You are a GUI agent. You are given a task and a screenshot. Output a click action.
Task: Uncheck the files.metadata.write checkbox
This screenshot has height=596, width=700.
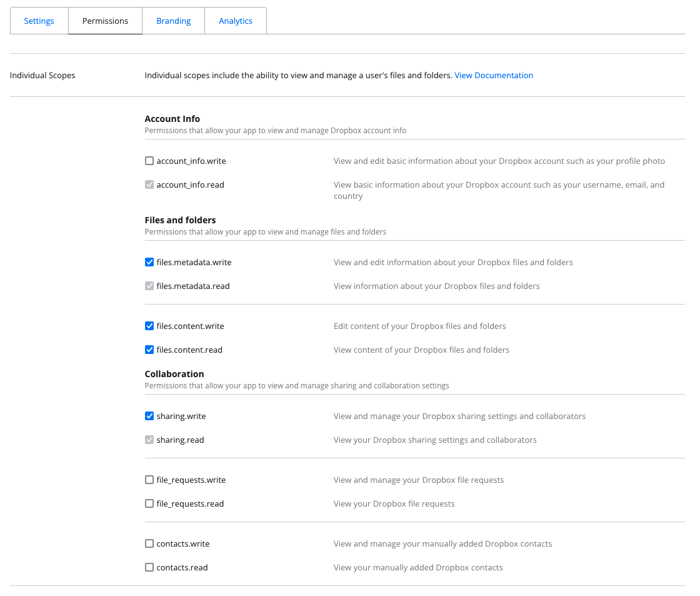pyautogui.click(x=149, y=262)
